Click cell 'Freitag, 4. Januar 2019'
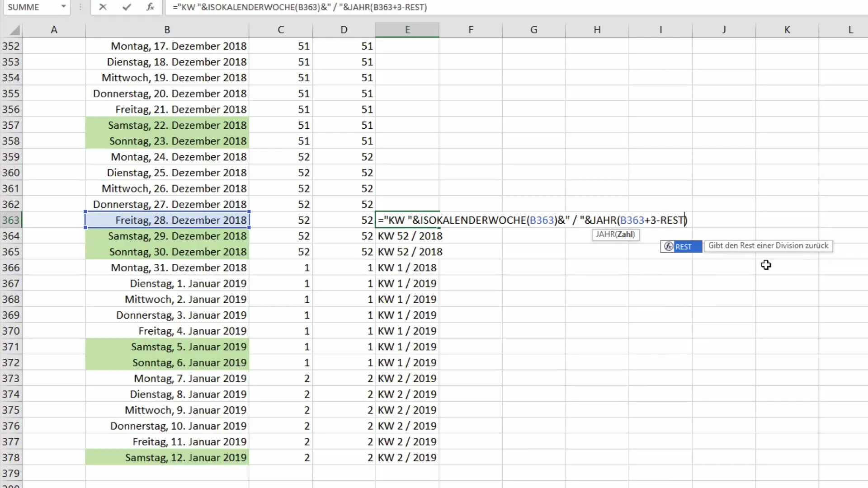 click(167, 331)
